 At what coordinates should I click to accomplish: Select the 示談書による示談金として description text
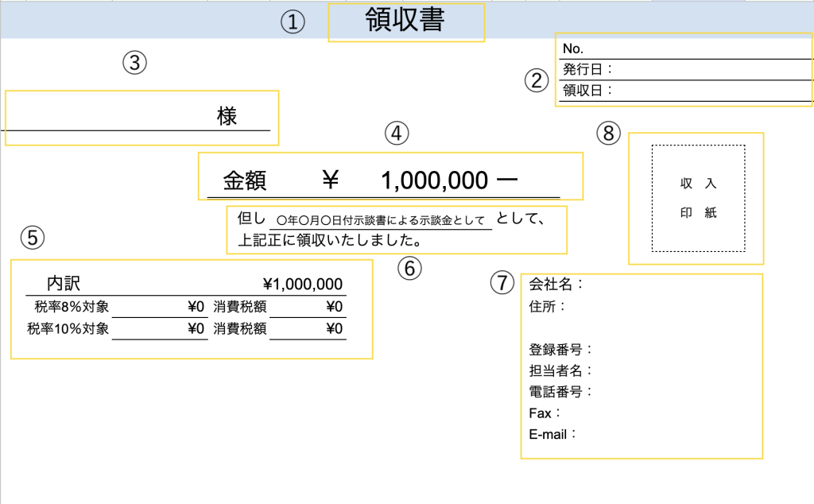[x=380, y=220]
